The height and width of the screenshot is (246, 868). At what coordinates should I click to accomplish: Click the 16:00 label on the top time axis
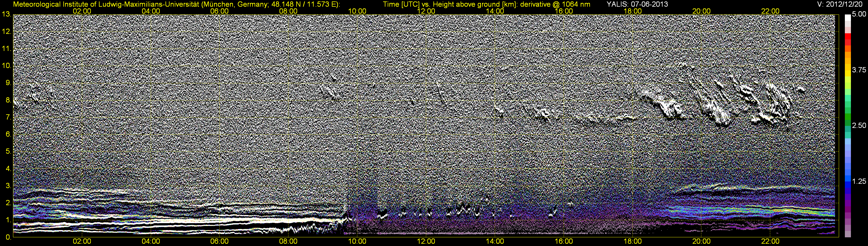[564, 11]
